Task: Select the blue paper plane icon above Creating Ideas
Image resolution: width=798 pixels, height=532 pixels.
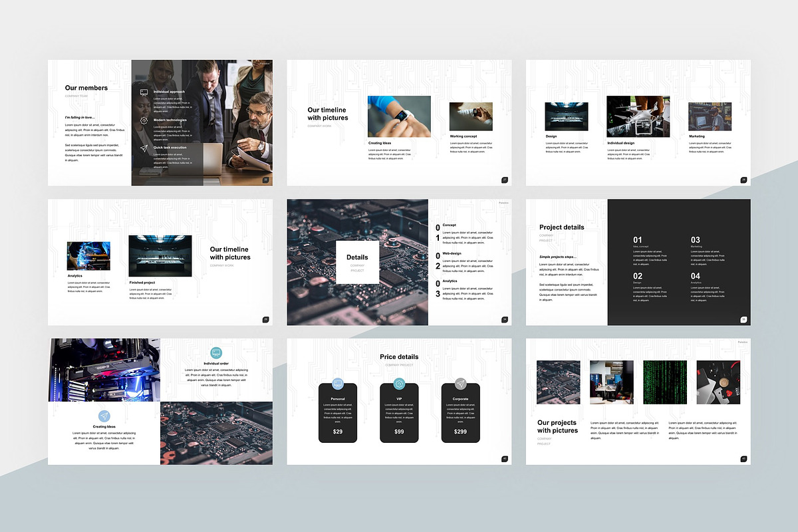Action: [104, 416]
